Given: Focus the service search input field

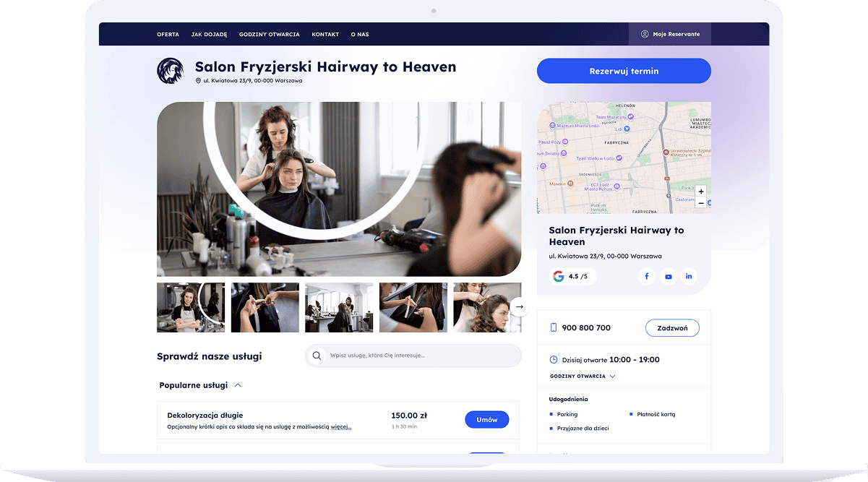Looking at the screenshot, I should tap(419, 356).
